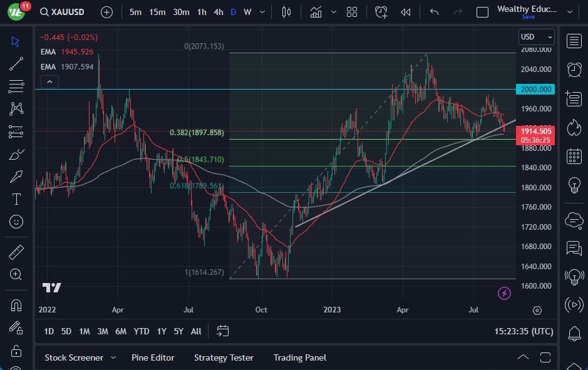The width and height of the screenshot is (588, 370).
Task: Select the brush drawing tool
Action: (x=16, y=154)
